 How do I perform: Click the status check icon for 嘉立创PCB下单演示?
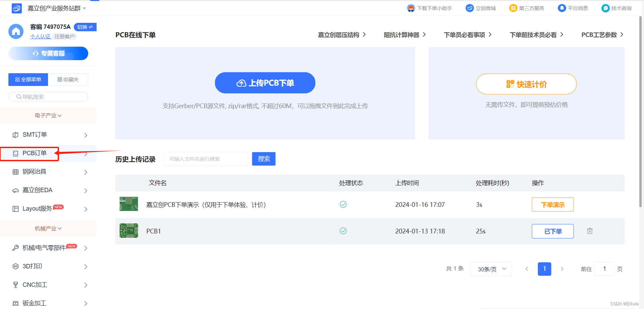click(x=343, y=204)
